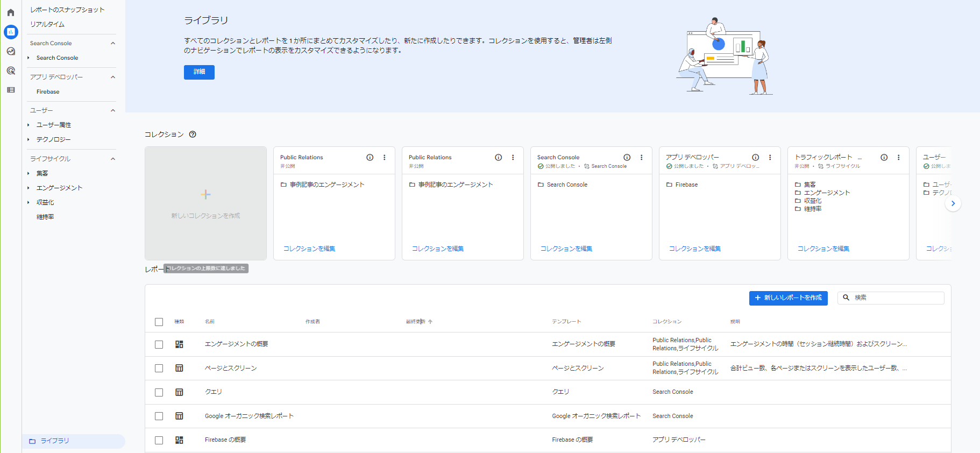Click the Configure icon in left rail
Screen dimensions: 980x453
11,90
